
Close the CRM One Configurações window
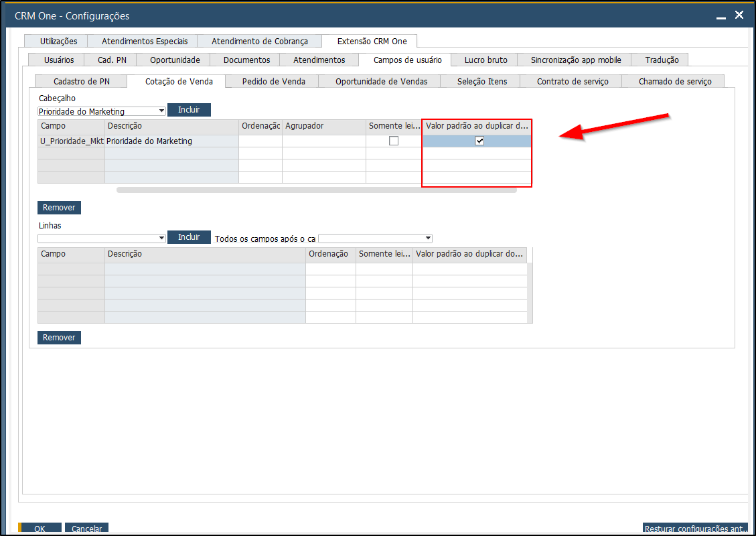pyautogui.click(x=739, y=15)
